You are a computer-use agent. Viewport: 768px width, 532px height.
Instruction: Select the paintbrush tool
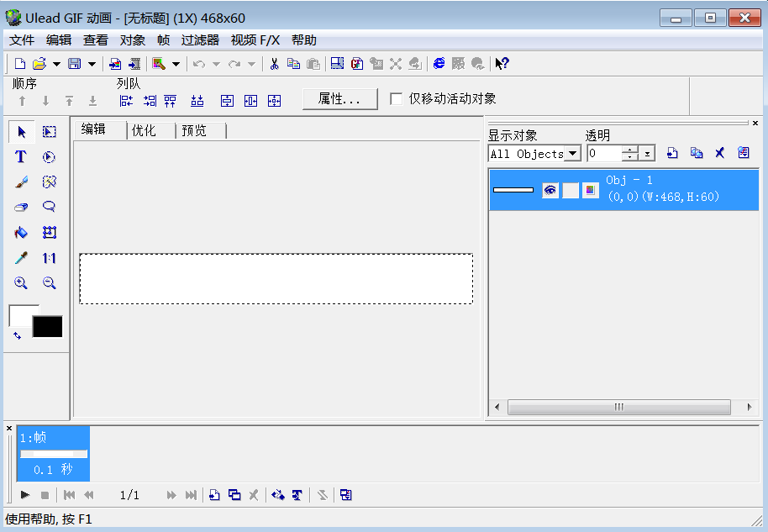(x=21, y=182)
